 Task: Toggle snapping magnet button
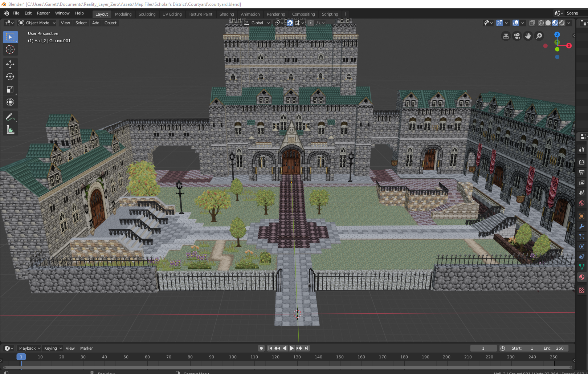290,23
